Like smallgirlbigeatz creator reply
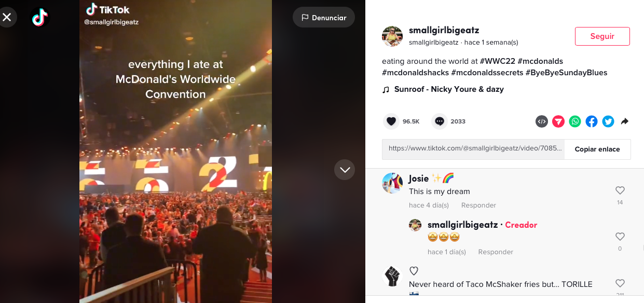Screen dimensions: 644x303 pyautogui.click(x=620, y=237)
